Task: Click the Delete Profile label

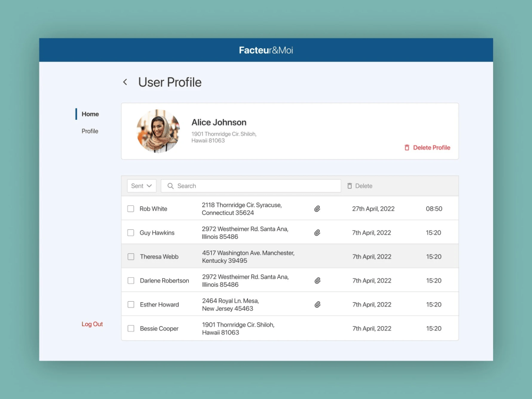Action: pyautogui.click(x=431, y=147)
